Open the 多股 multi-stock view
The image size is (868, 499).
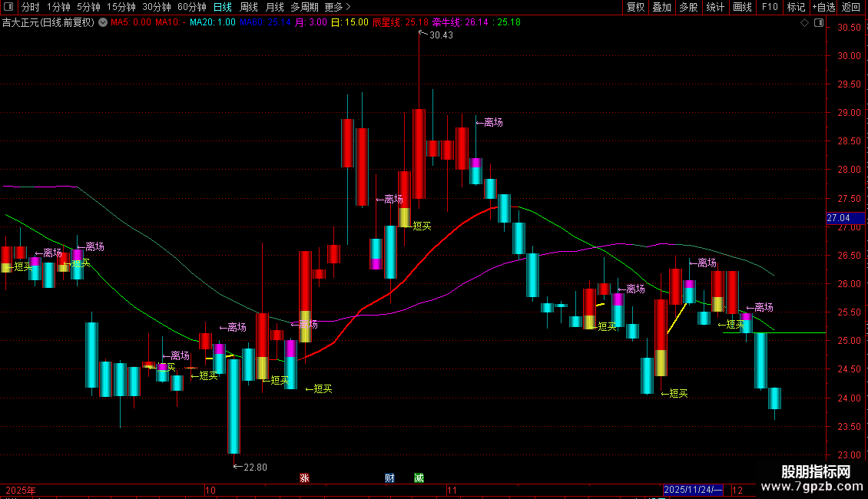[689, 7]
